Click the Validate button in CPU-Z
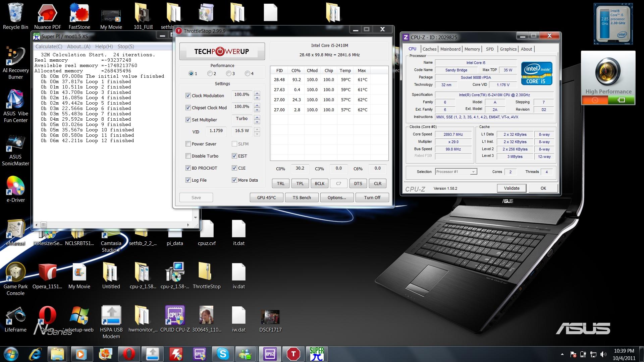The width and height of the screenshot is (644, 362). (512, 188)
